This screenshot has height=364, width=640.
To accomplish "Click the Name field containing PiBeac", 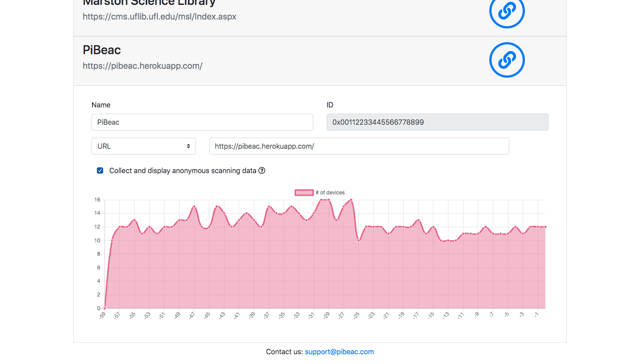I will coord(202,122).
